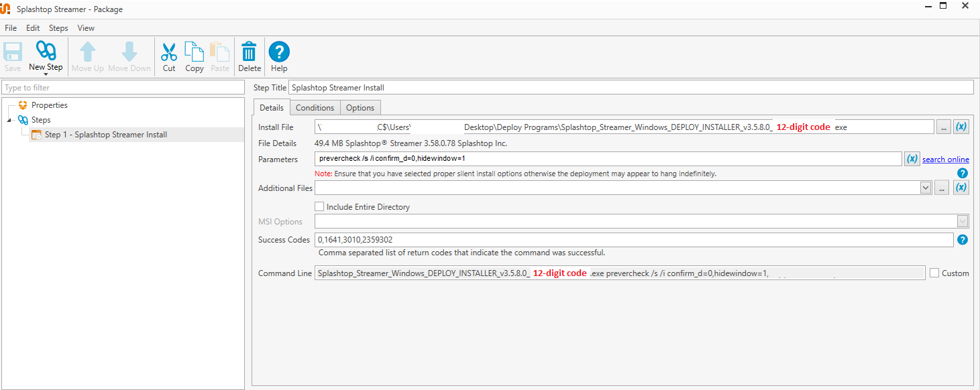
Task: Select Properties in the tree
Action: [49, 105]
